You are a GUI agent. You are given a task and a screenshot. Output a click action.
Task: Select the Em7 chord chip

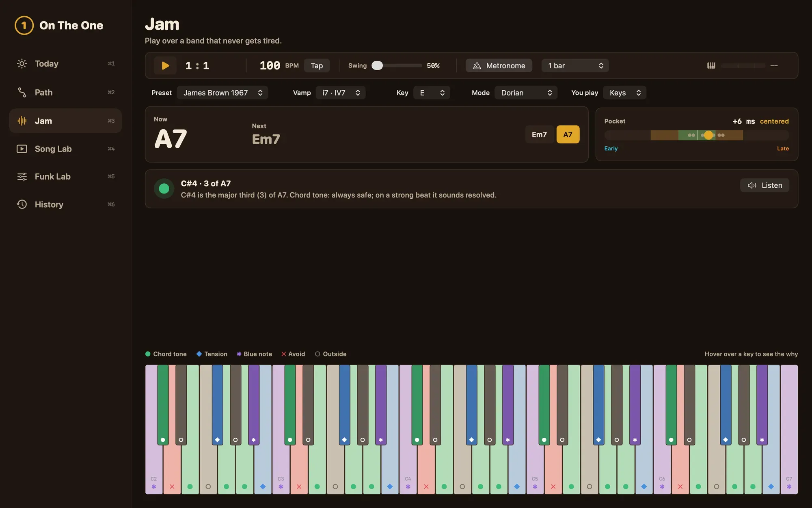tap(539, 135)
